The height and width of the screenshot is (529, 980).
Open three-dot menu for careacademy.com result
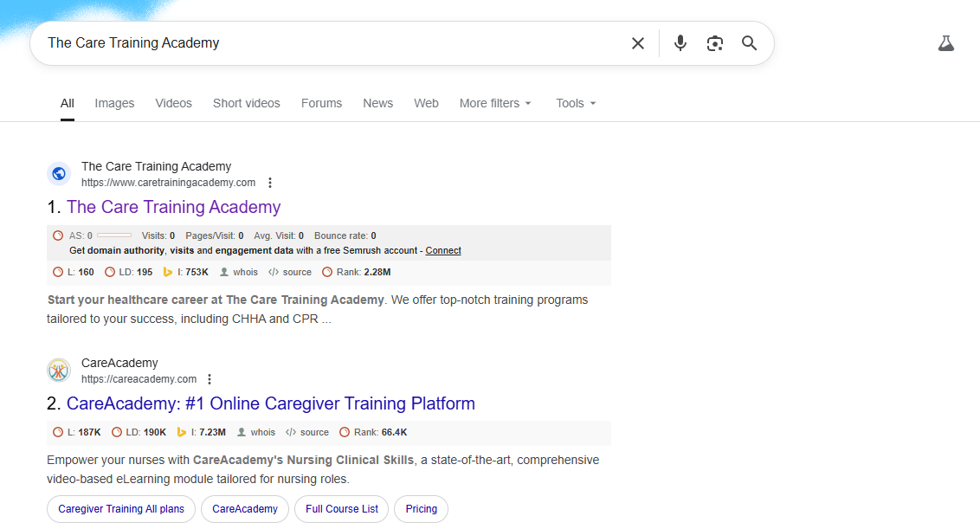(210, 379)
